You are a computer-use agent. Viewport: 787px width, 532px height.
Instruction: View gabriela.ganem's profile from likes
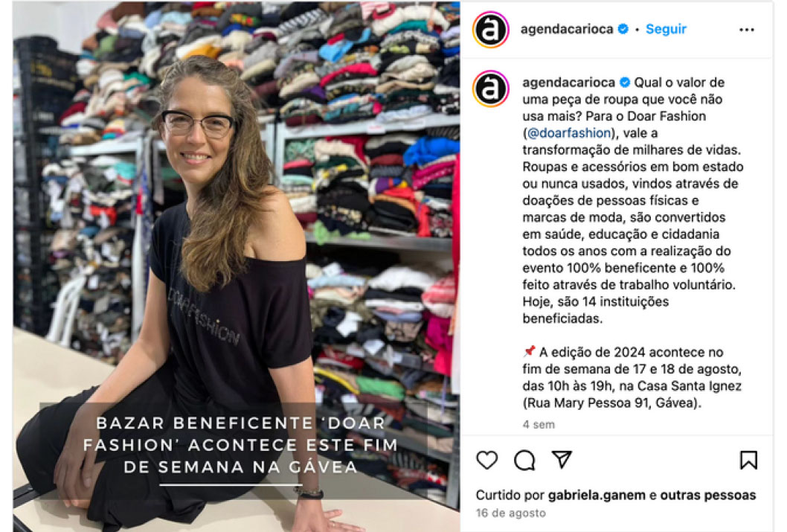597,495
